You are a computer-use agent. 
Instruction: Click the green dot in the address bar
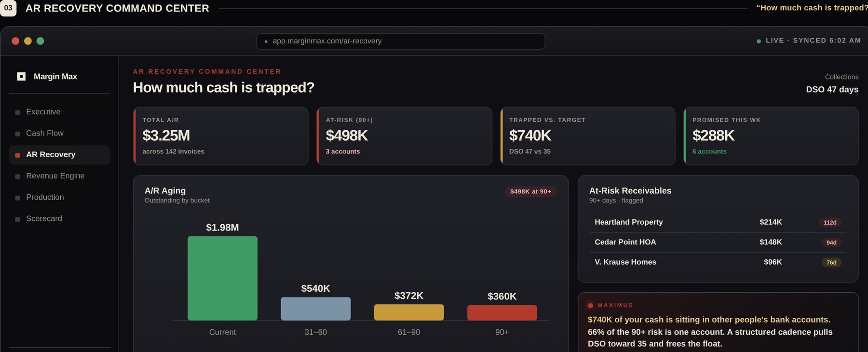(x=266, y=41)
